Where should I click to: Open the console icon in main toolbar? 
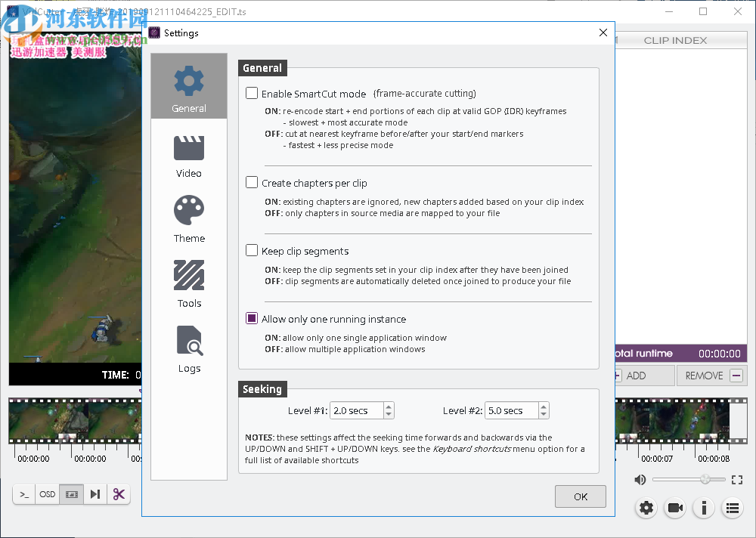click(24, 494)
